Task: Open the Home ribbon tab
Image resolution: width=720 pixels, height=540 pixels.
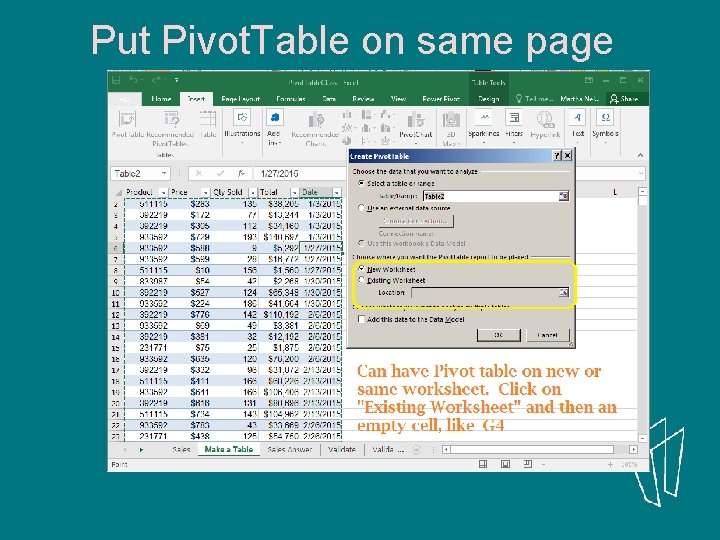Action: [x=161, y=99]
